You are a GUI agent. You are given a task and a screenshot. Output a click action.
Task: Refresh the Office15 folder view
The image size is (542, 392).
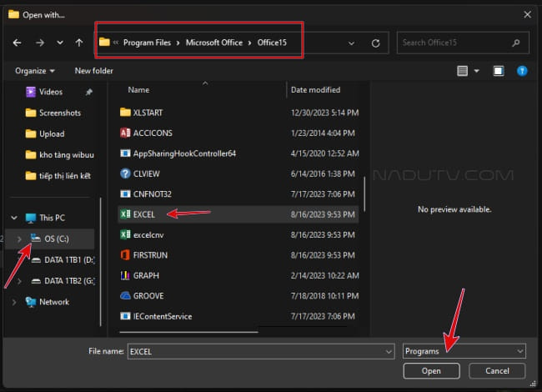point(376,43)
